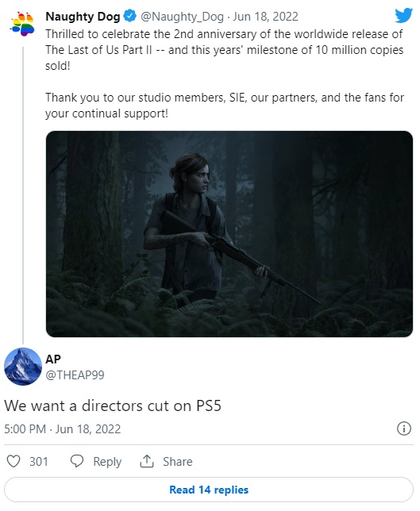Open the tweet info circle icon
Viewport: 420px width, 511px height.
click(x=403, y=428)
